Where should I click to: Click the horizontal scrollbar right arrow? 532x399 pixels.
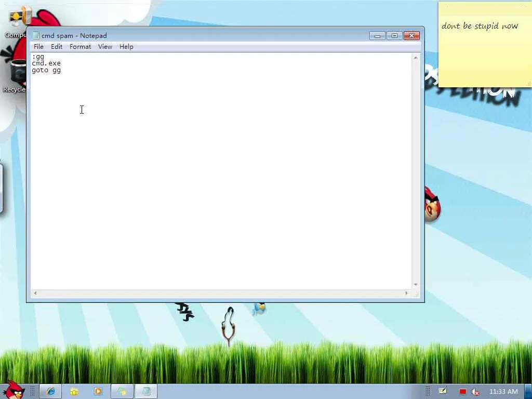[406, 293]
